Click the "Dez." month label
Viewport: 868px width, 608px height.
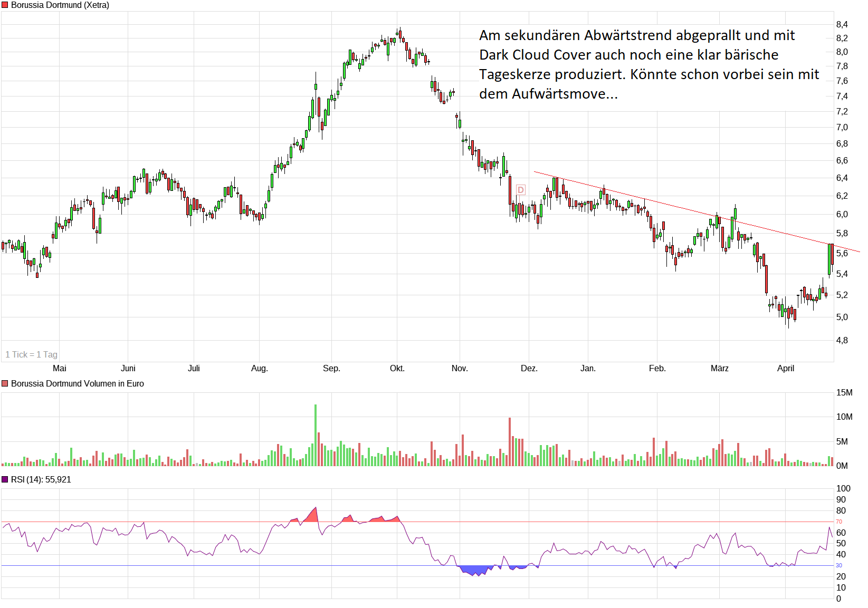tap(529, 369)
